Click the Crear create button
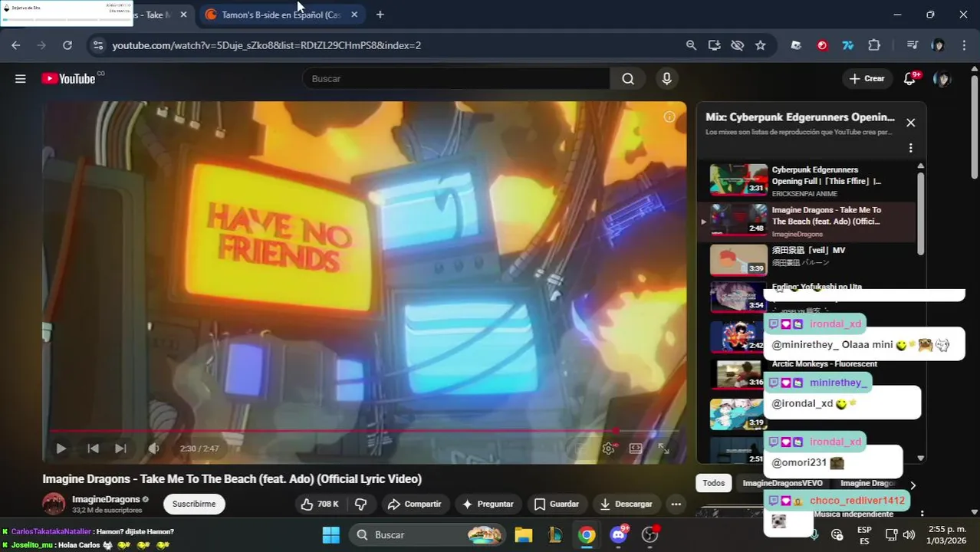 point(867,78)
